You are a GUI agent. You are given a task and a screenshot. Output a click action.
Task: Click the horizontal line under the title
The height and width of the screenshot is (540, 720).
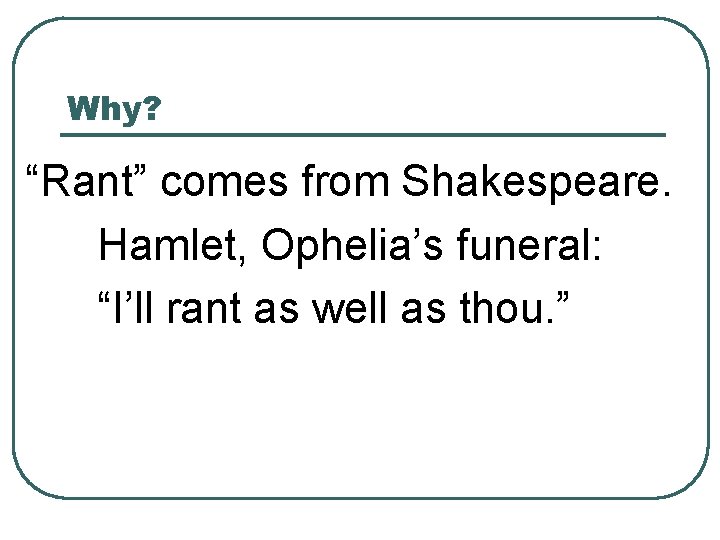click(x=362, y=134)
